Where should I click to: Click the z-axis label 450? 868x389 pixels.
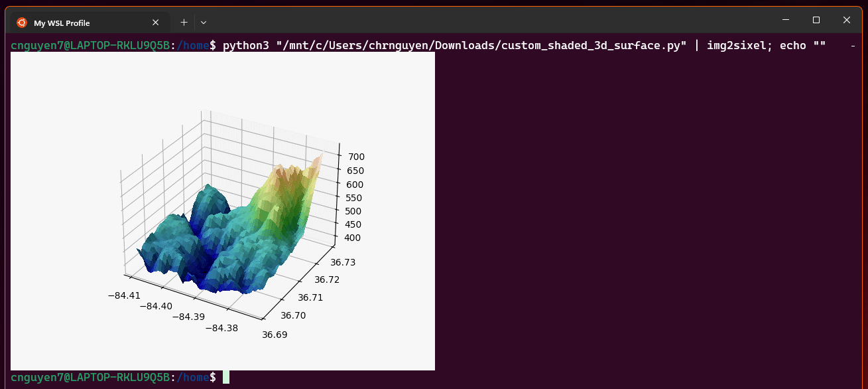point(351,224)
